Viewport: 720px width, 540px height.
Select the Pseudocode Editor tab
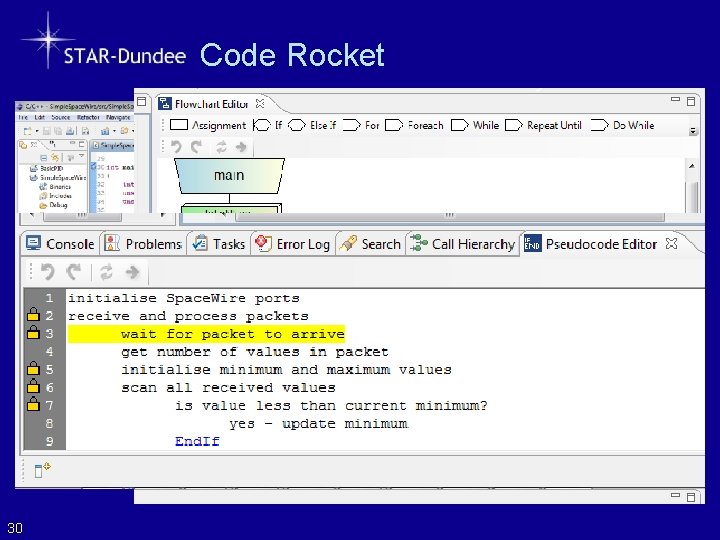[x=601, y=244]
